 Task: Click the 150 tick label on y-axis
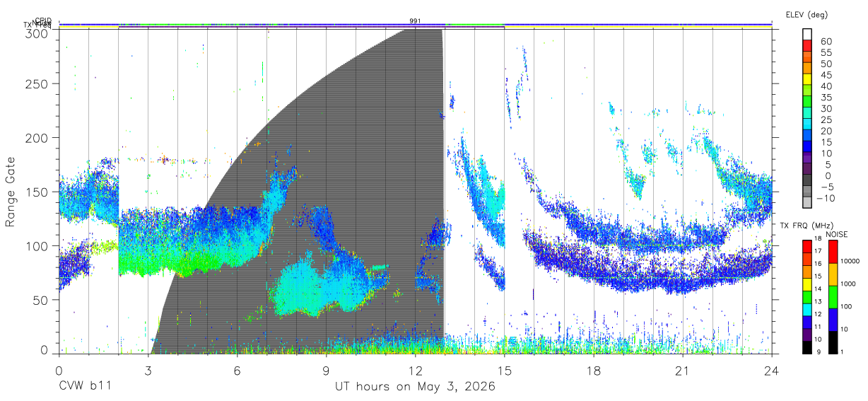[38, 192]
